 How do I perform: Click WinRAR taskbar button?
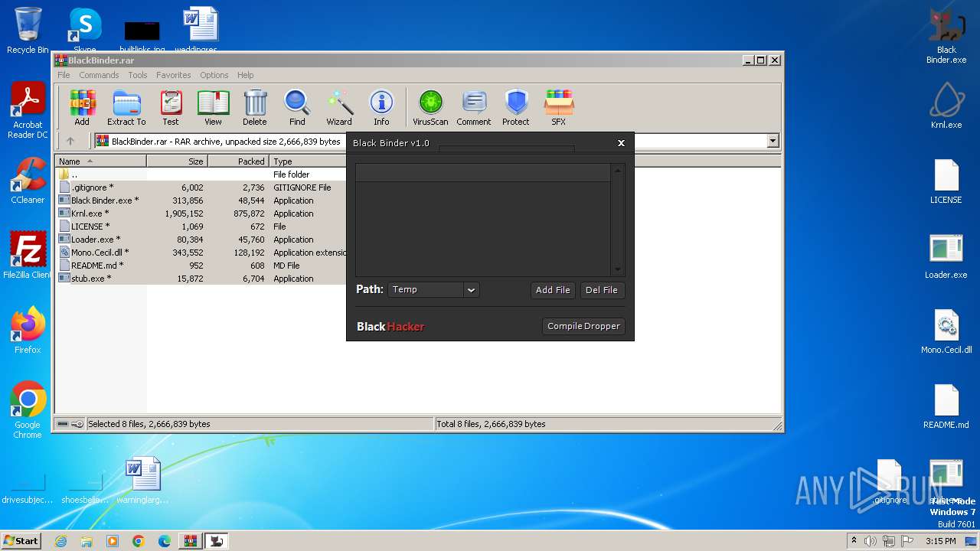[190, 541]
